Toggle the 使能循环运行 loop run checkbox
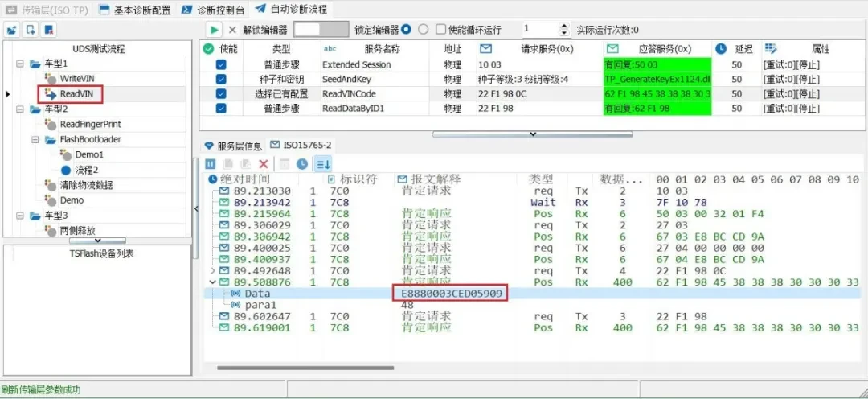868x399 pixels. 440,30
